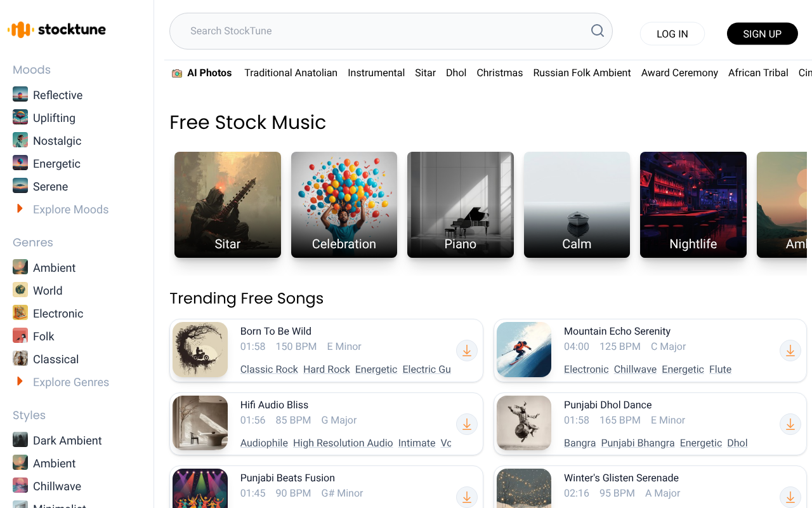Click the Search StockTune input field
Screen dimensions: 812x508
click(381, 30)
